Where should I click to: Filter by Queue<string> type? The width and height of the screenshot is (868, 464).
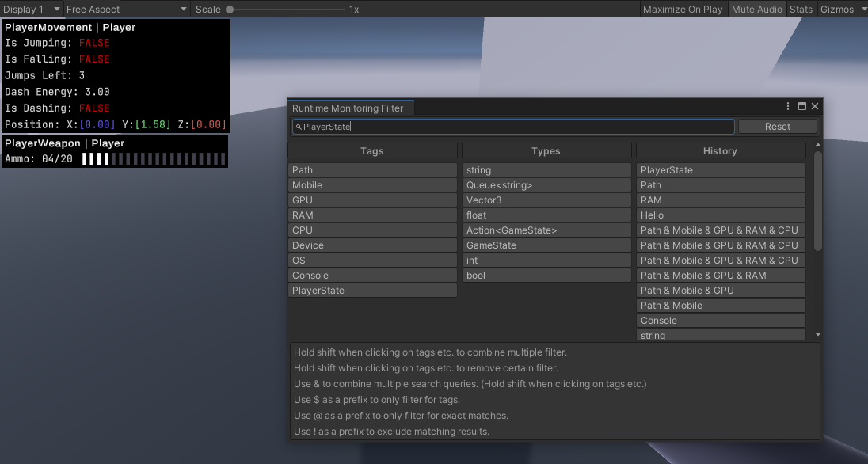[x=546, y=185]
